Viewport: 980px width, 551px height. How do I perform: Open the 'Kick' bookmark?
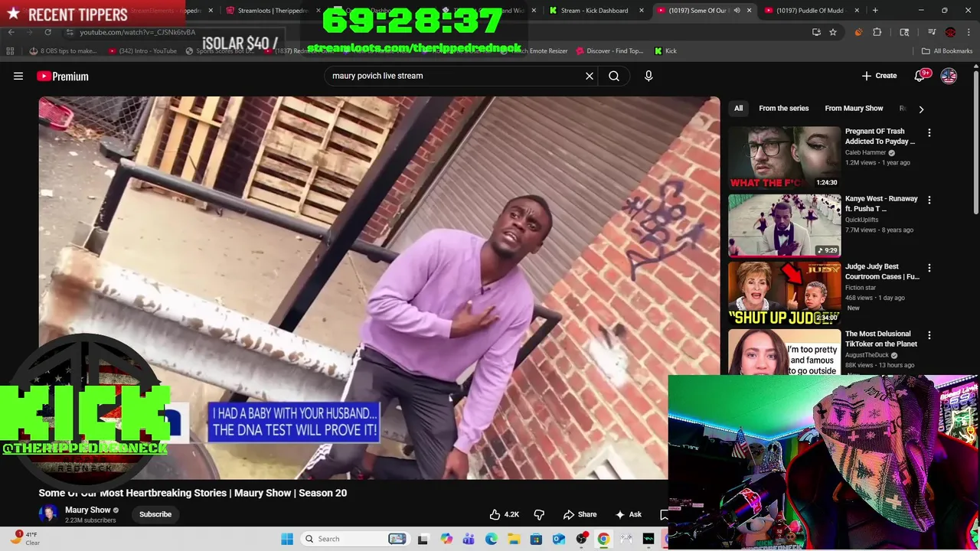(x=665, y=51)
